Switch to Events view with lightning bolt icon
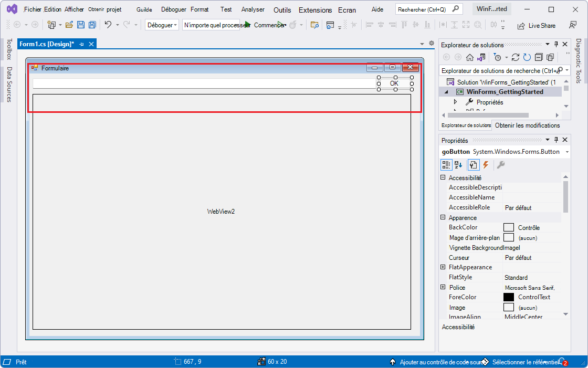The width and height of the screenshot is (588, 368). [x=486, y=164]
